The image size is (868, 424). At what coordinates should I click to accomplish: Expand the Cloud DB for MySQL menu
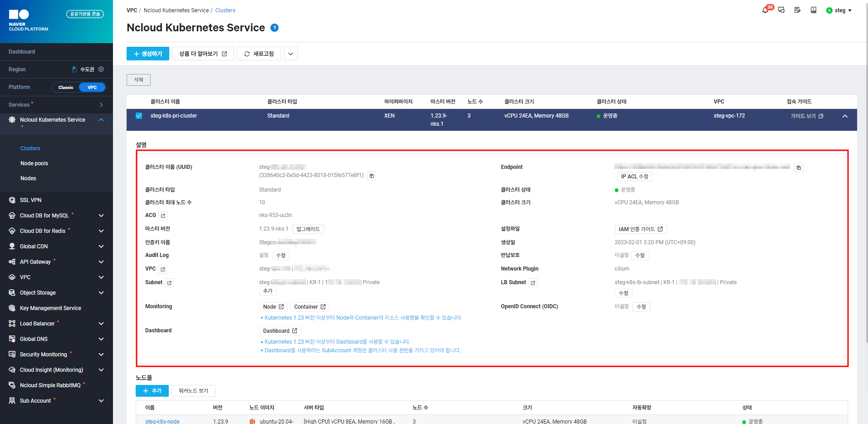(x=101, y=216)
